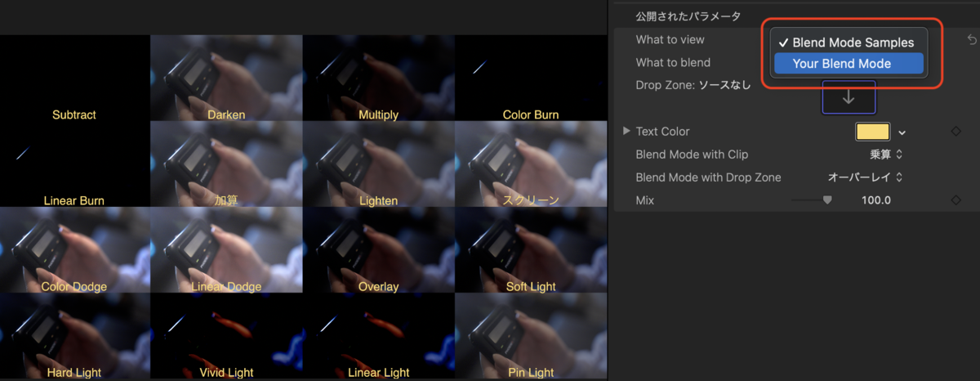Click the Darken blend sample thumbnail
The height and width of the screenshot is (381, 980).
tap(226, 78)
